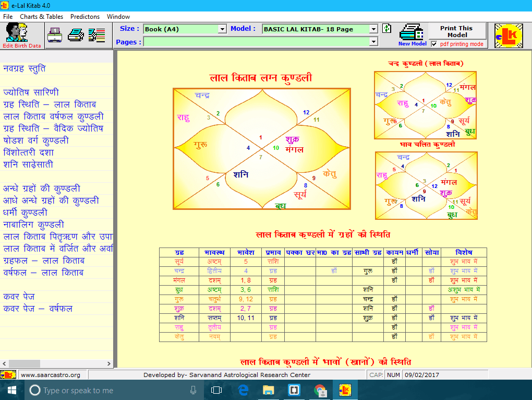
Task: Open लाल किताब वर्षफल कुण्डली entry
Action: [x=53, y=116]
